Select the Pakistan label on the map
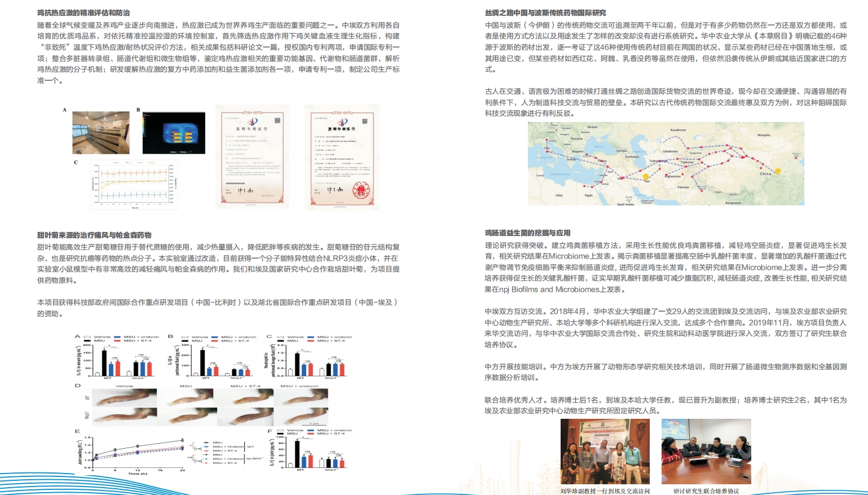This screenshot has width=868, height=495. [683, 187]
